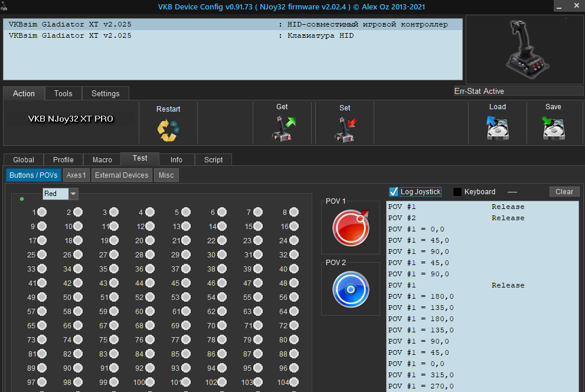
Task: Click the POV 1 red indicator
Action: click(351, 228)
